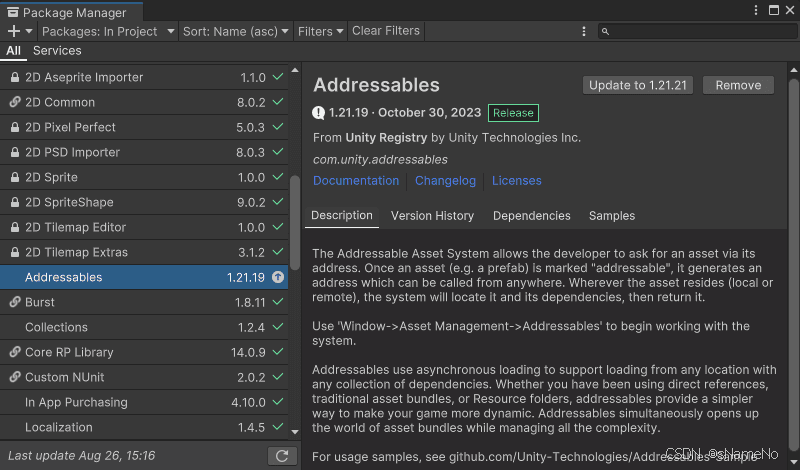Click the link icon beside Core RP Library
This screenshot has height=470, width=800.
point(15,352)
